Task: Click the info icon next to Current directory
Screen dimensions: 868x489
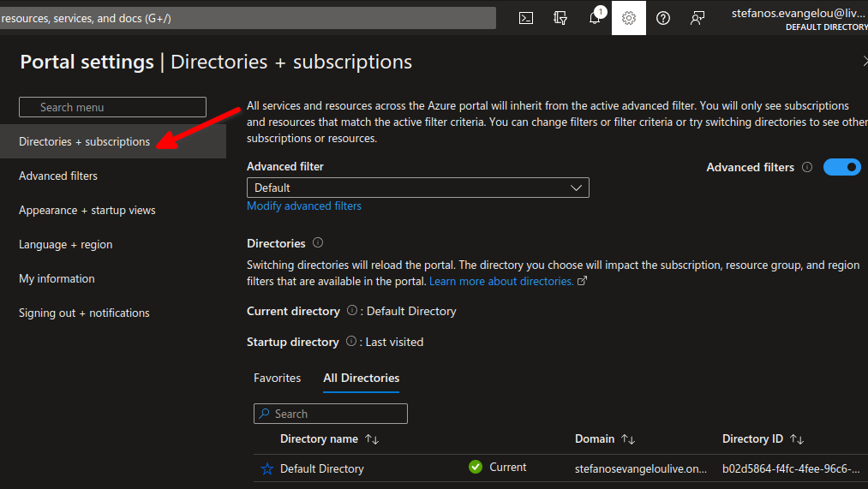Action: (352, 310)
